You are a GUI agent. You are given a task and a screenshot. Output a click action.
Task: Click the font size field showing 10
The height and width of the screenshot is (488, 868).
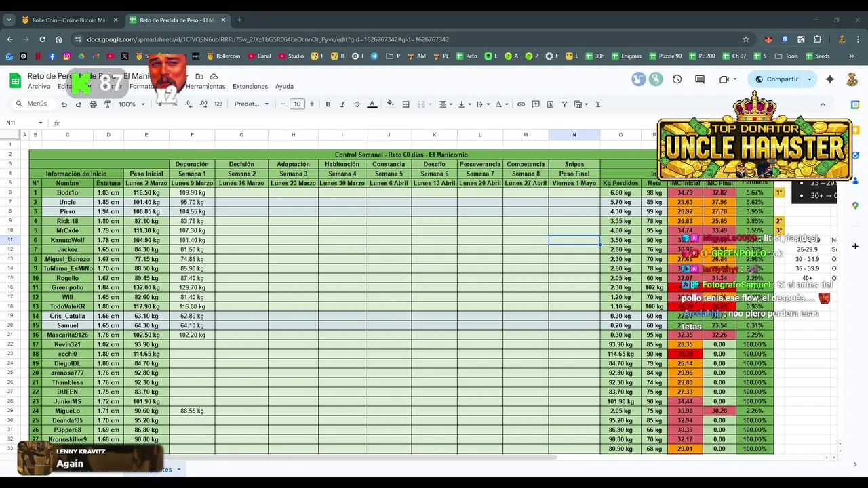297,104
